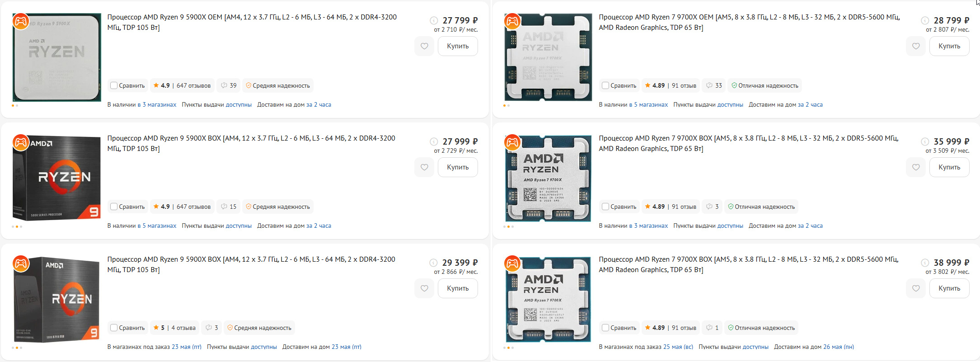Click gamepad badge on Ryzen 9 5900X OEM image
This screenshot has width=980, height=362.
click(x=21, y=21)
